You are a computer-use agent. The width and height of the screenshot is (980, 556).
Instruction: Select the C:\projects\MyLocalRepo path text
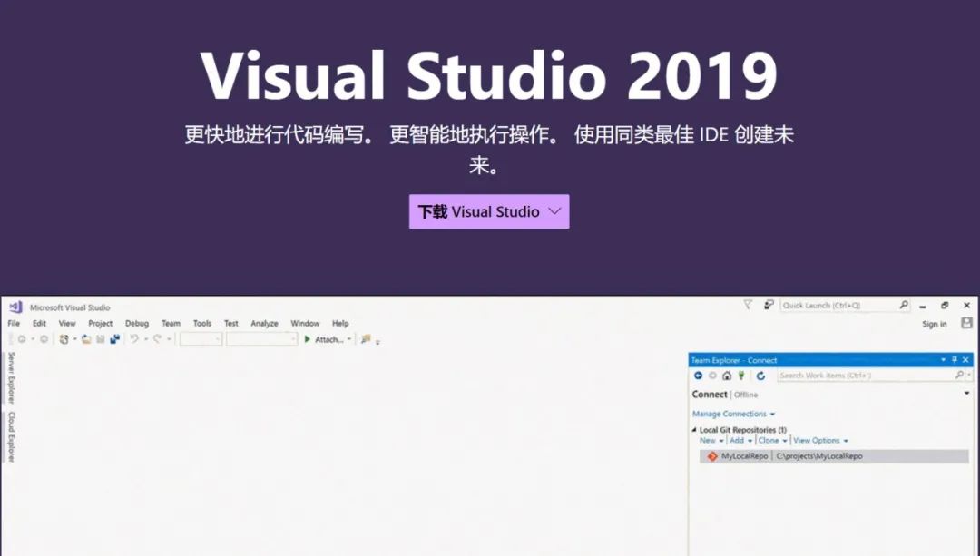coord(819,456)
